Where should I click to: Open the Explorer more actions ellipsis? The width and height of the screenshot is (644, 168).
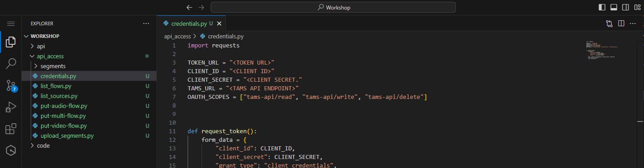146,23
